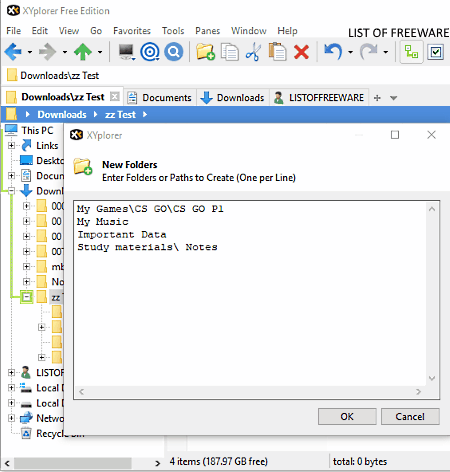Click Downloads in the breadcrumb bar
The width and height of the screenshot is (450, 472).
coord(62,115)
